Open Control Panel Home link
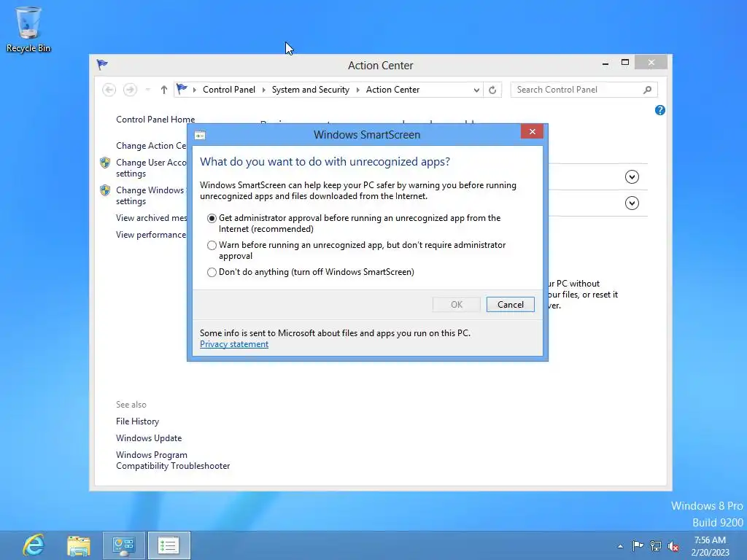Image resolution: width=747 pixels, height=560 pixels. pyautogui.click(x=155, y=120)
